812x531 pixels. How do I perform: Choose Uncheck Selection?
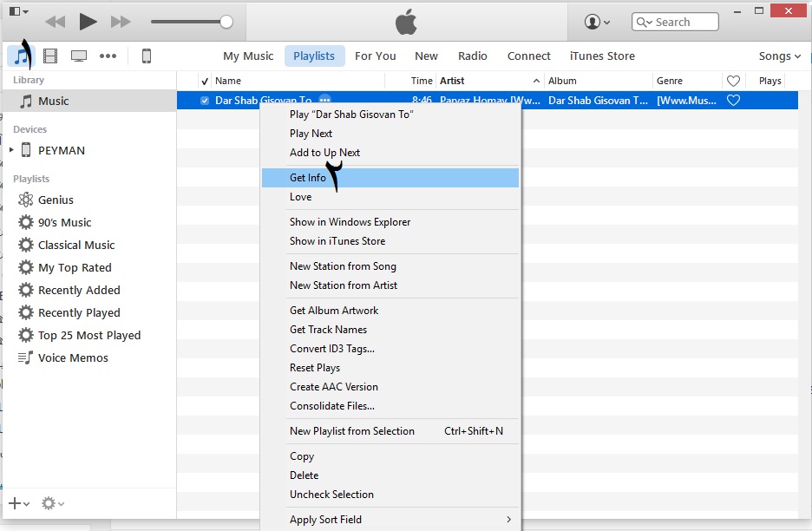[390, 495]
